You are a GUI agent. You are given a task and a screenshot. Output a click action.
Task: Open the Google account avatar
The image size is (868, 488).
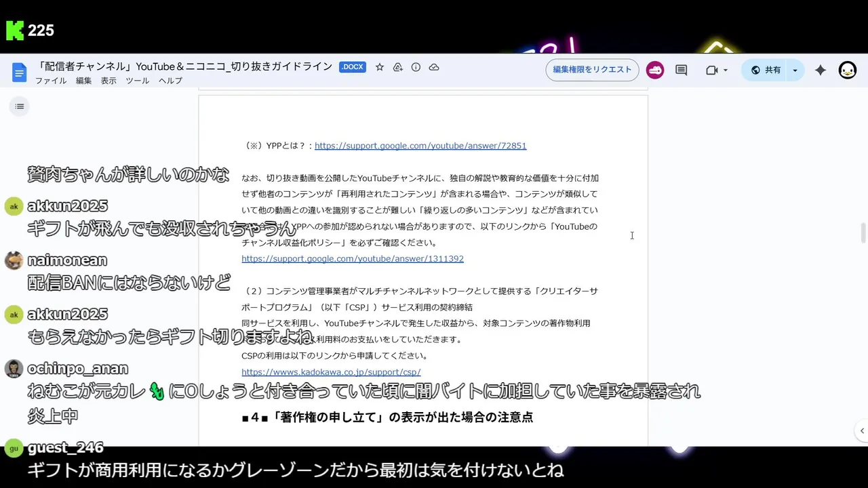[x=848, y=70]
